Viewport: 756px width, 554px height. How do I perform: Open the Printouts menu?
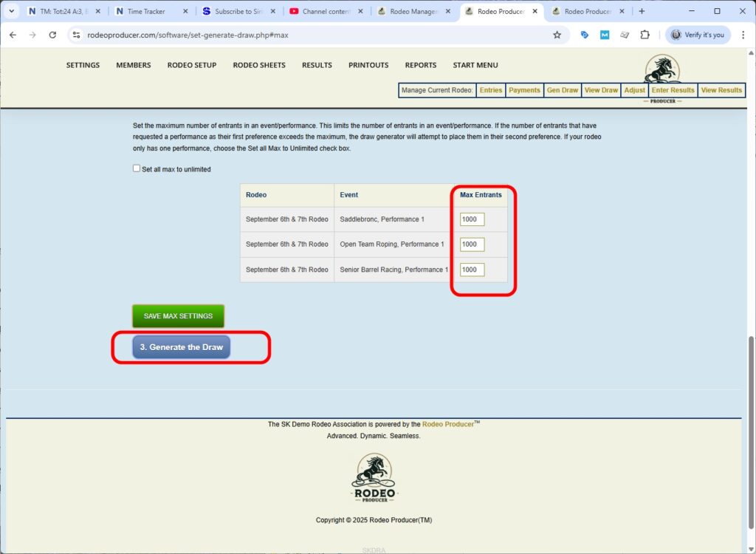click(368, 65)
